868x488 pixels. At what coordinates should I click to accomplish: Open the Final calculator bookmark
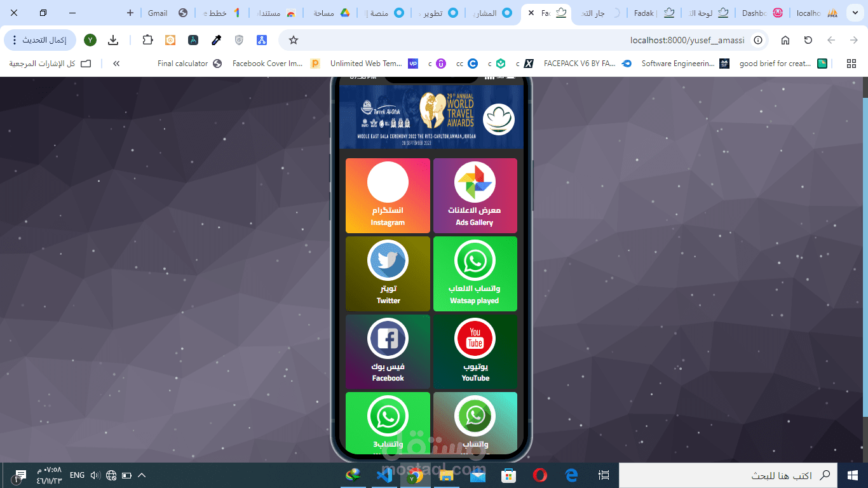(x=189, y=64)
